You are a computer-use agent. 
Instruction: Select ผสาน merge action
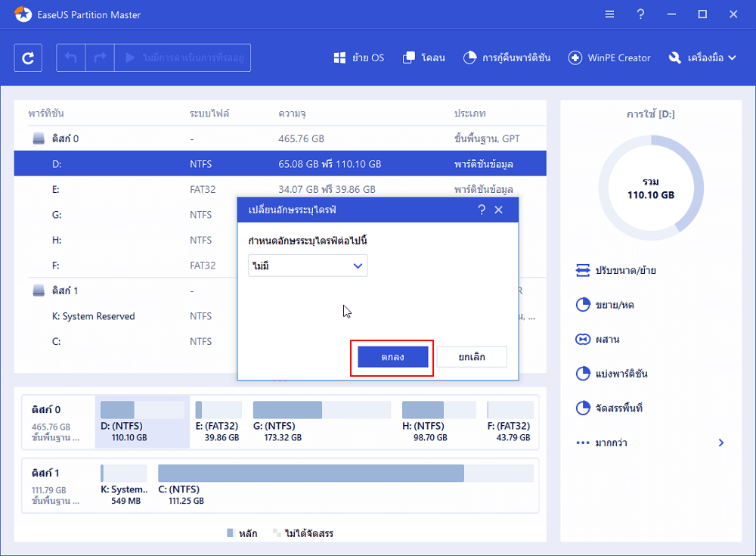pyautogui.click(x=597, y=340)
